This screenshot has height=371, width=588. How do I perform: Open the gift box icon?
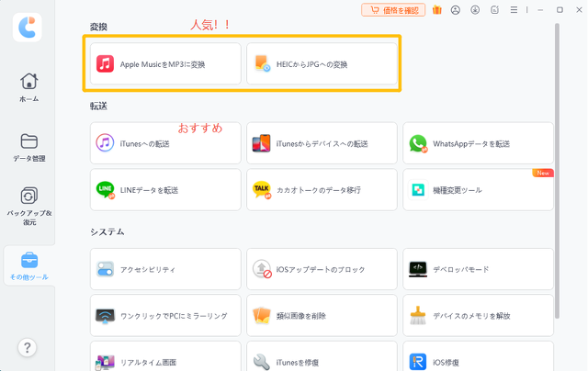coord(437,10)
